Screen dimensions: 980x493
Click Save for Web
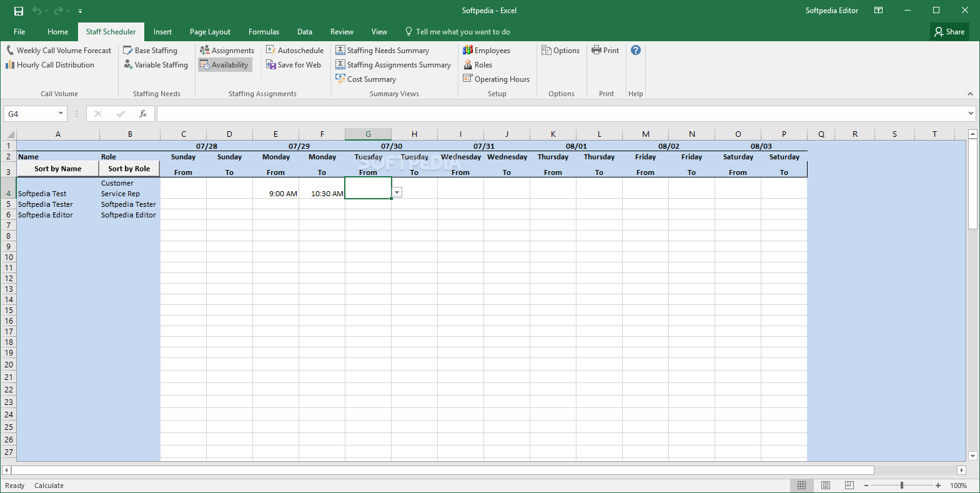coord(294,65)
